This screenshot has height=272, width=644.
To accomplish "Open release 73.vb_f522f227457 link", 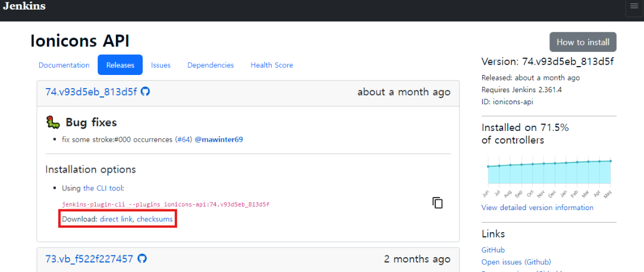I will [89, 259].
